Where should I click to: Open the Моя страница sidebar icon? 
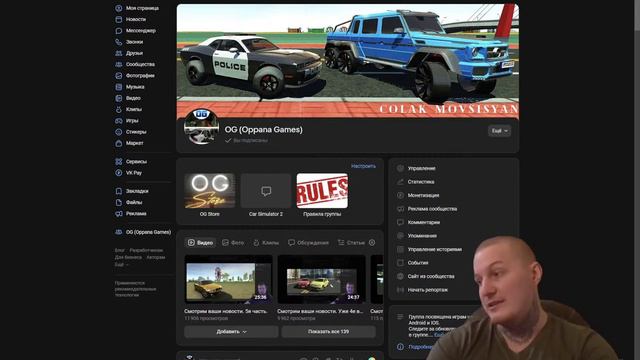[x=119, y=8]
